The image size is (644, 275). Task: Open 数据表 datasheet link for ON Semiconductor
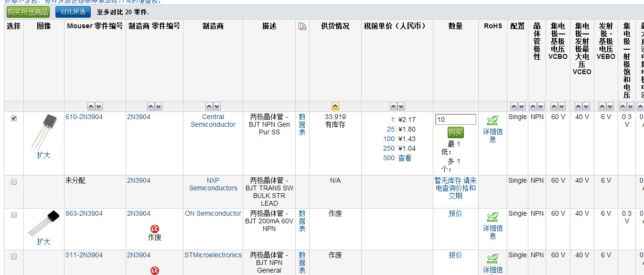tap(302, 221)
